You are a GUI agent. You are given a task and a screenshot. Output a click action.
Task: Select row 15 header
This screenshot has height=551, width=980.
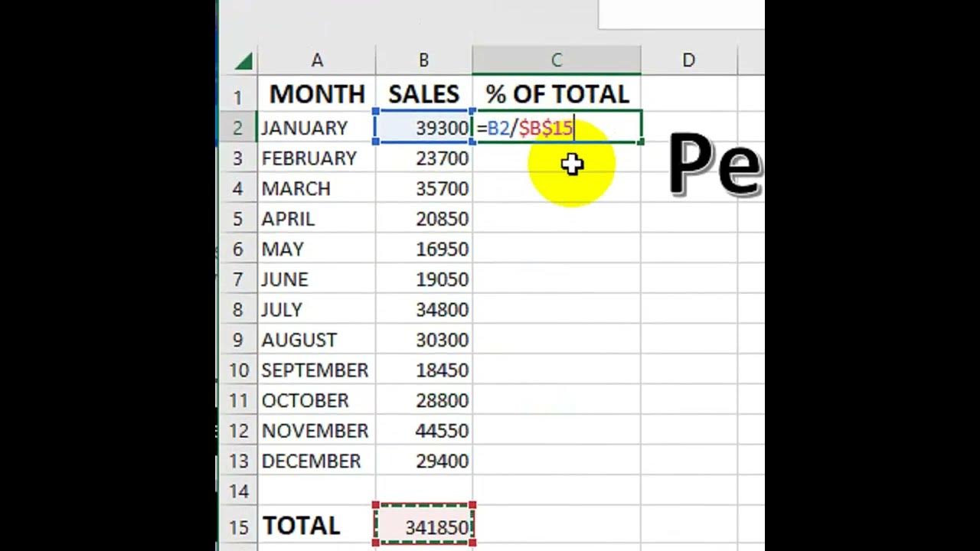(x=238, y=527)
